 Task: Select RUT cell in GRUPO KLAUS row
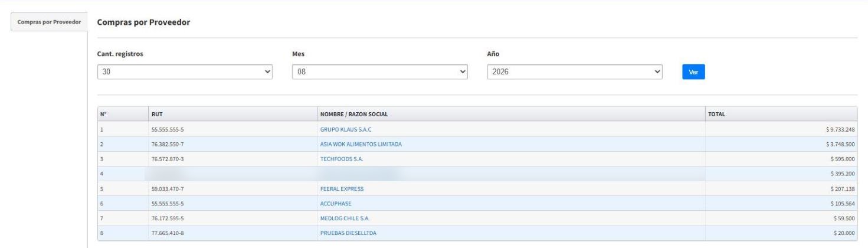pyautogui.click(x=231, y=129)
